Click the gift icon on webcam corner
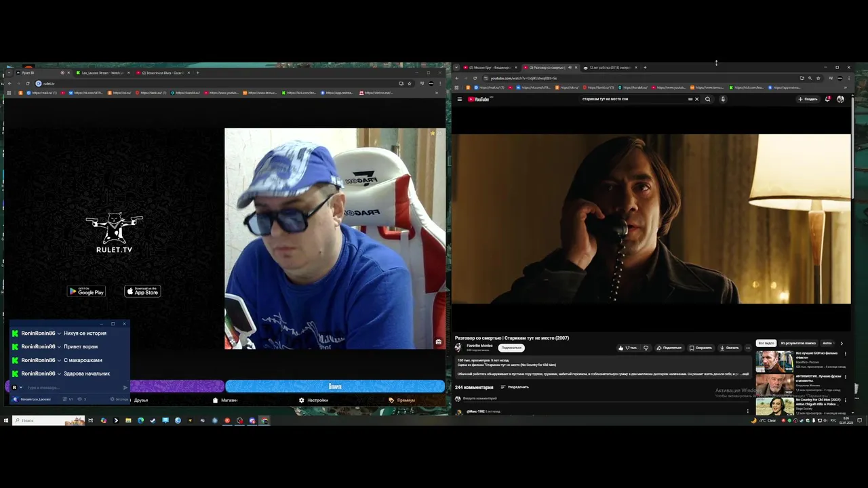The height and width of the screenshot is (488, 868). pos(439,342)
